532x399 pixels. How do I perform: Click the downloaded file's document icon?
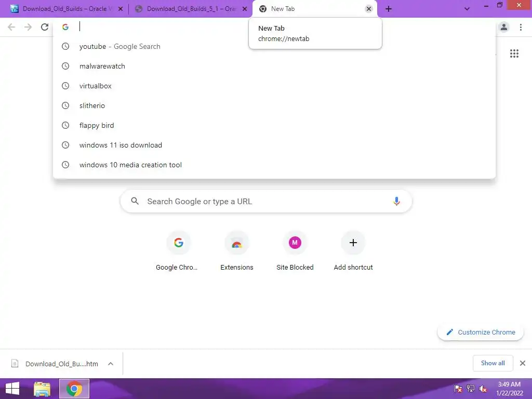point(15,363)
